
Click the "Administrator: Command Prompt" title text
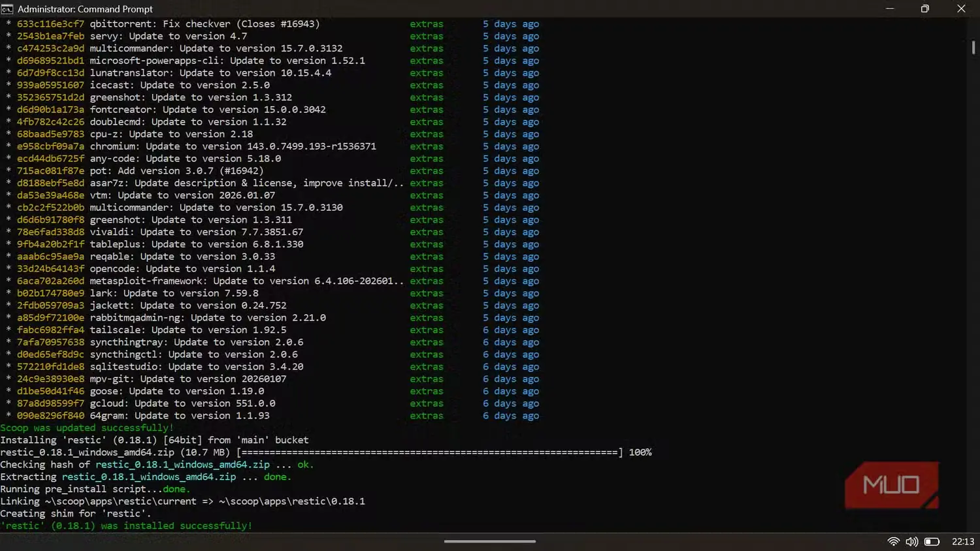click(85, 9)
